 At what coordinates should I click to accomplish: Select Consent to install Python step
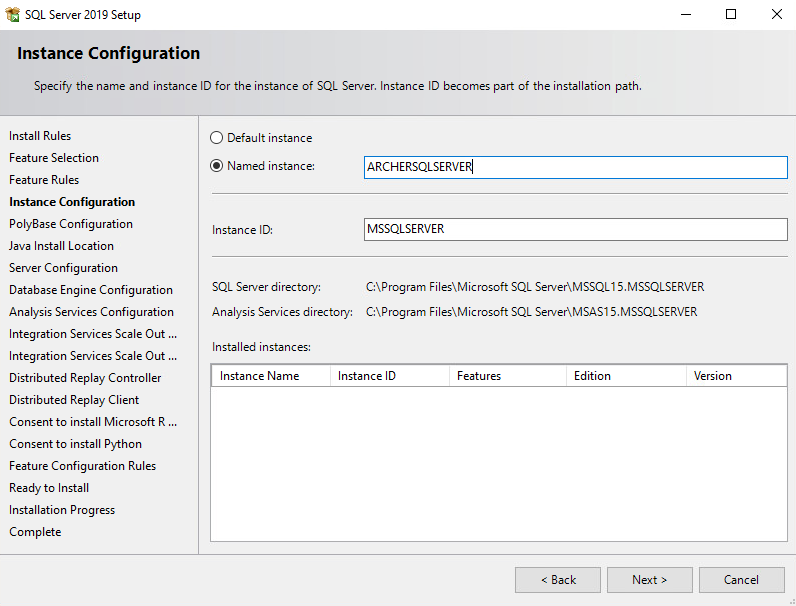point(76,444)
